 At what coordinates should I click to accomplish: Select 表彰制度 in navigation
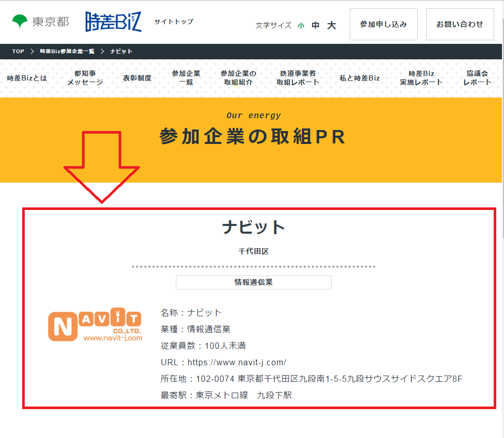[x=137, y=78]
